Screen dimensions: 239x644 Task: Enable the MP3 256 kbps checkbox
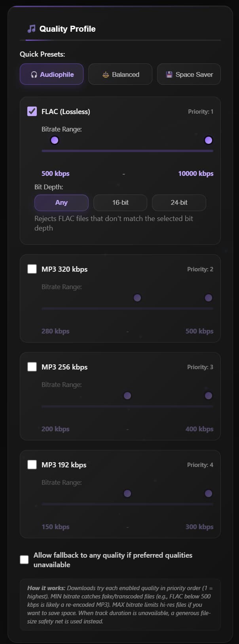(x=32, y=367)
